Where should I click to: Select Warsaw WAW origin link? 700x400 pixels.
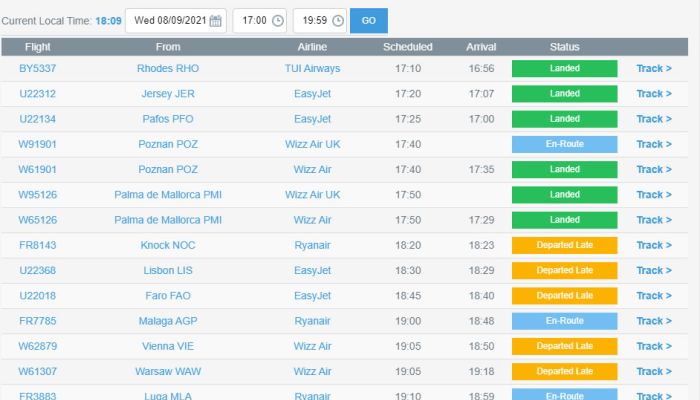[x=167, y=371]
